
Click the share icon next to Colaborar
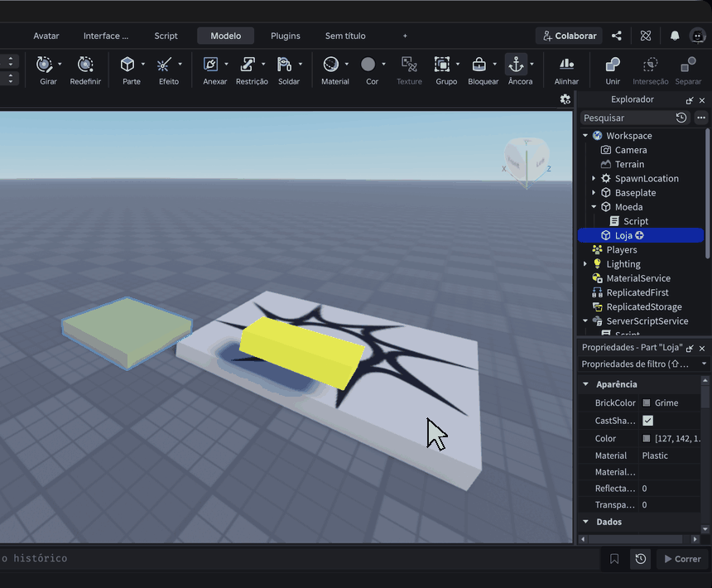click(x=617, y=36)
